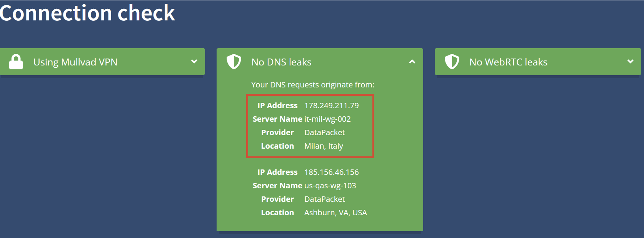The image size is (644, 238).
Task: Click the Milan, Italy location value
Action: coord(324,146)
